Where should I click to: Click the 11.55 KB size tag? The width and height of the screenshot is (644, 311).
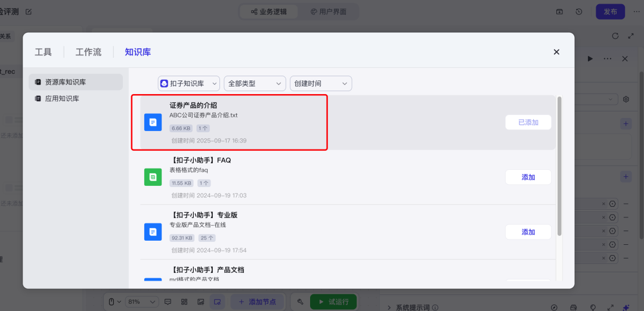pos(181,183)
